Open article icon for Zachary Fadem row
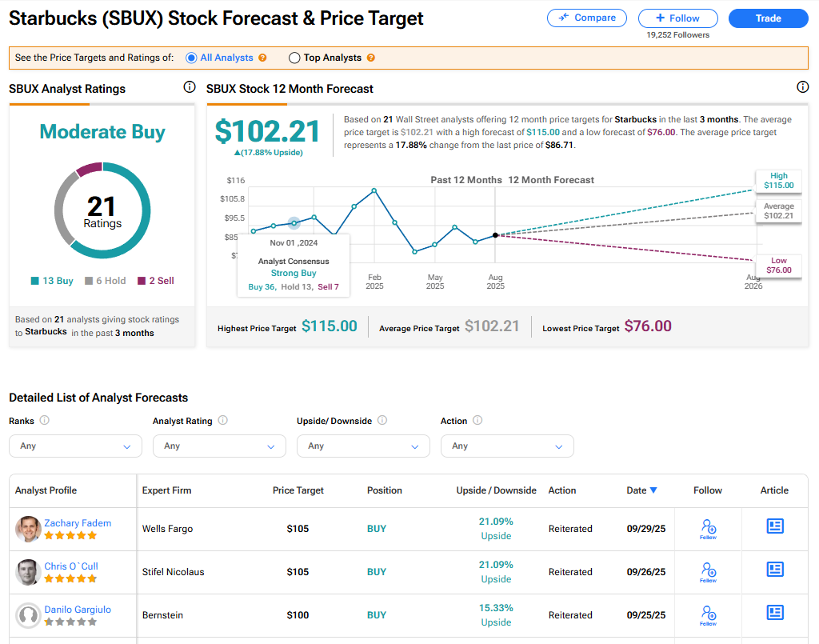 coord(774,526)
